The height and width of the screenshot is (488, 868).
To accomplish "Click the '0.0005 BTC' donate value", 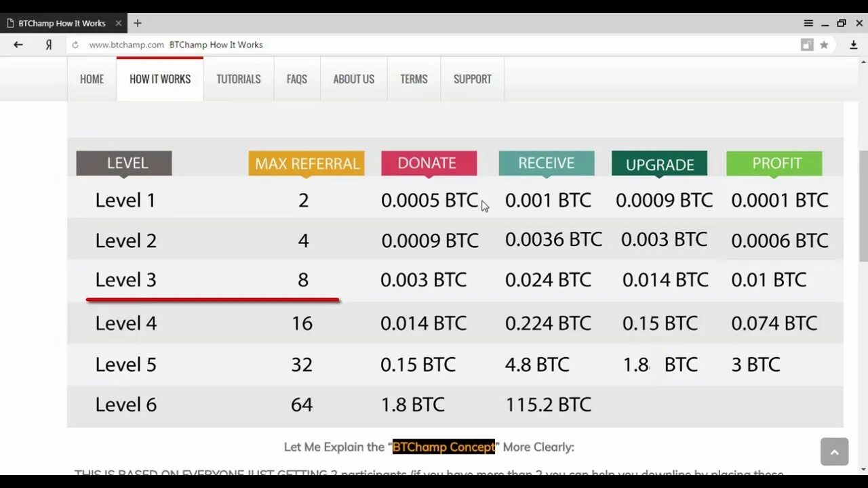I will [430, 200].
